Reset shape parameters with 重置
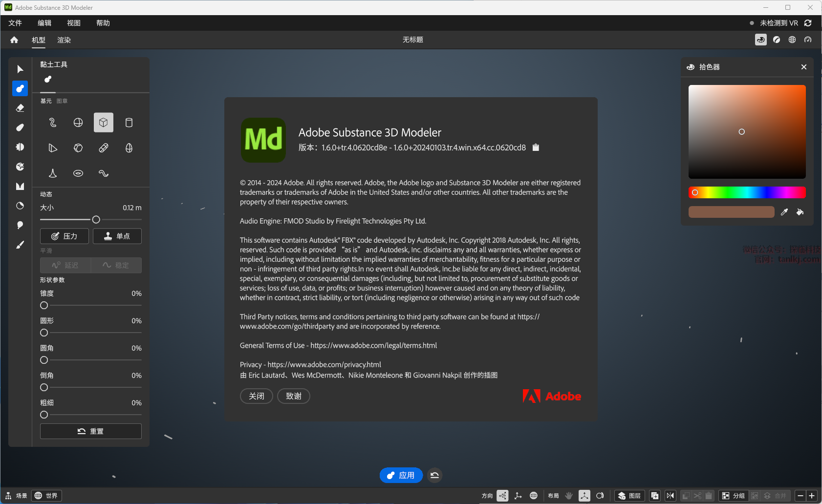Viewport: 822px width, 504px height. tap(91, 431)
